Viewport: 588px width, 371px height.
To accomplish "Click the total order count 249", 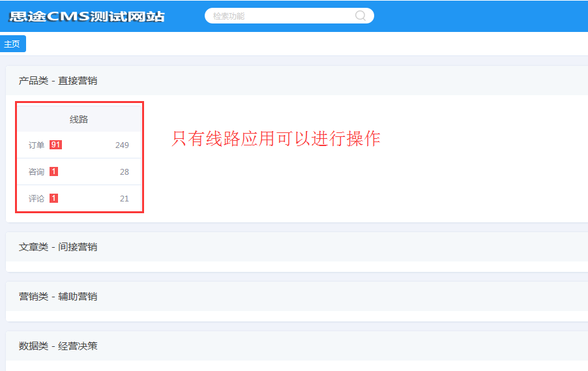I will 122,145.
